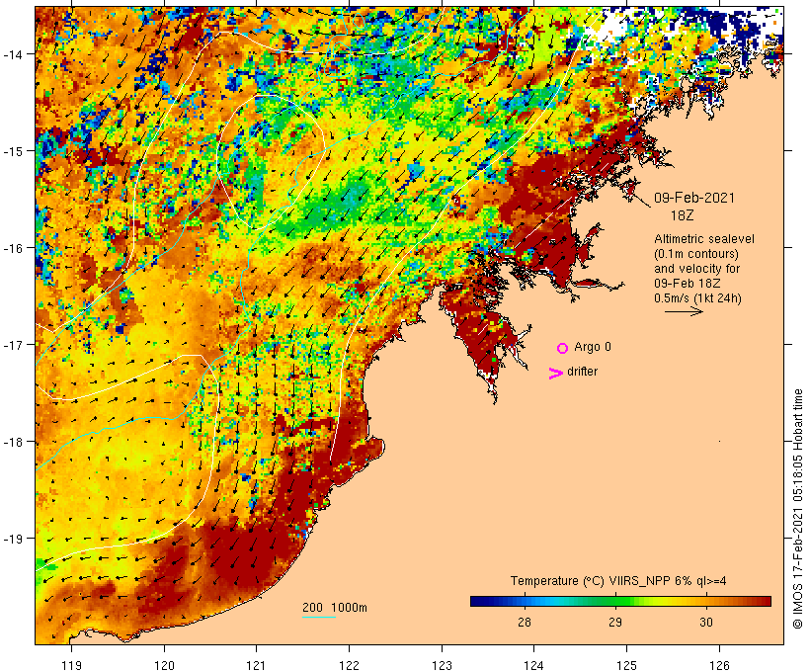
Task: Click the longitude label '121'
Action: tap(257, 665)
